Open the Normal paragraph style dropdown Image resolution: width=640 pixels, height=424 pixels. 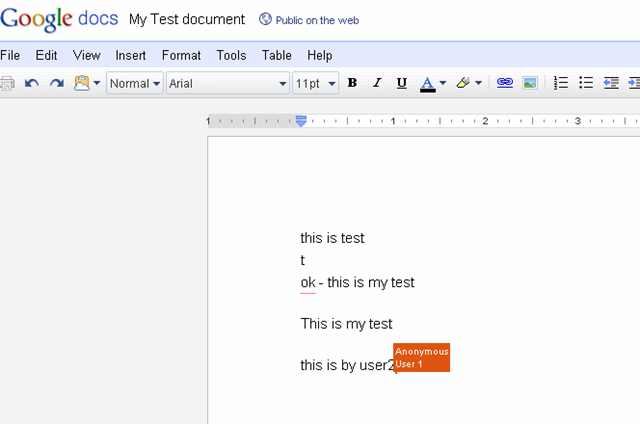click(x=135, y=83)
